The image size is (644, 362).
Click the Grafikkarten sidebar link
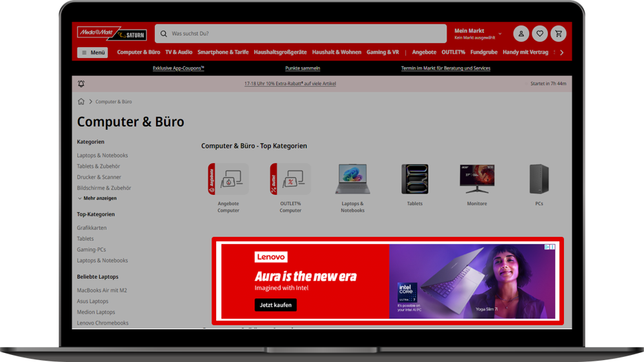click(x=92, y=228)
